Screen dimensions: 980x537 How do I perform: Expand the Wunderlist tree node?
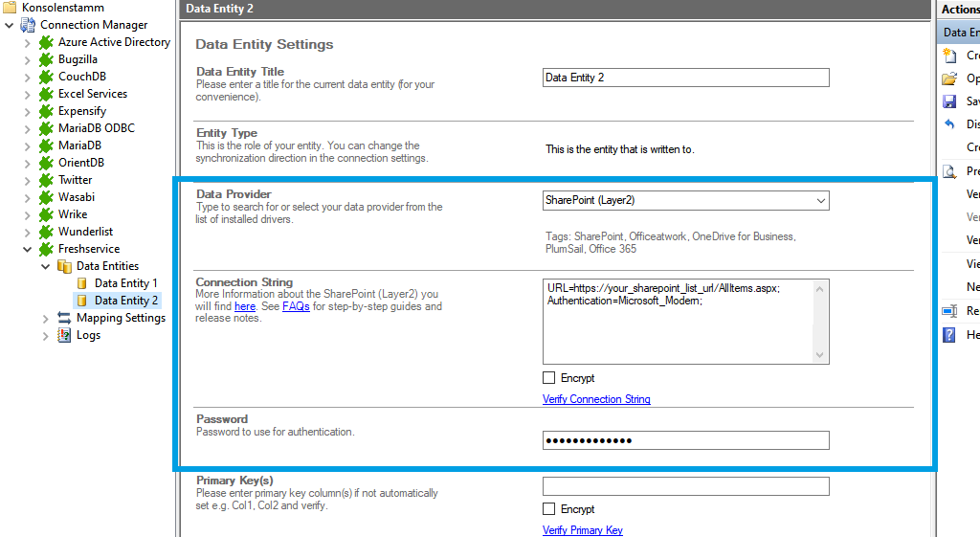point(28,232)
